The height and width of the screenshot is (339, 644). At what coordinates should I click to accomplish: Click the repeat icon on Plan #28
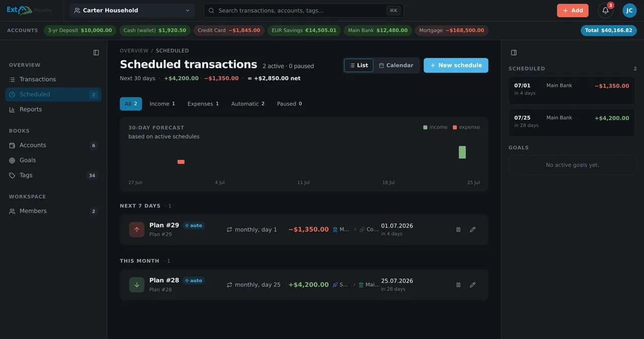(x=229, y=285)
